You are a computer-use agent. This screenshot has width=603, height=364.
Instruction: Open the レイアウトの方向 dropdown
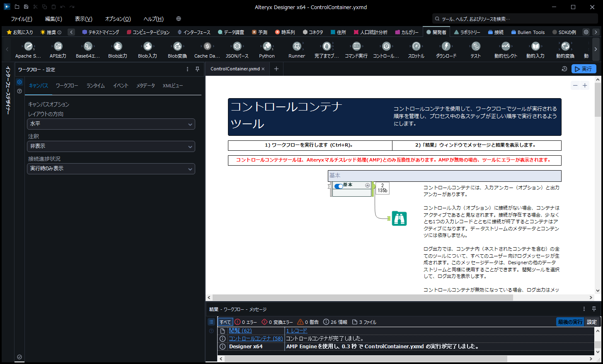coord(111,124)
